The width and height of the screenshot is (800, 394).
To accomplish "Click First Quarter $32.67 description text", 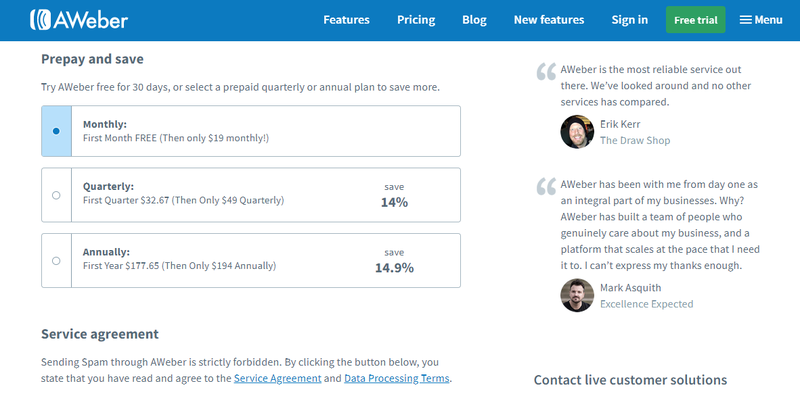I will point(183,201).
